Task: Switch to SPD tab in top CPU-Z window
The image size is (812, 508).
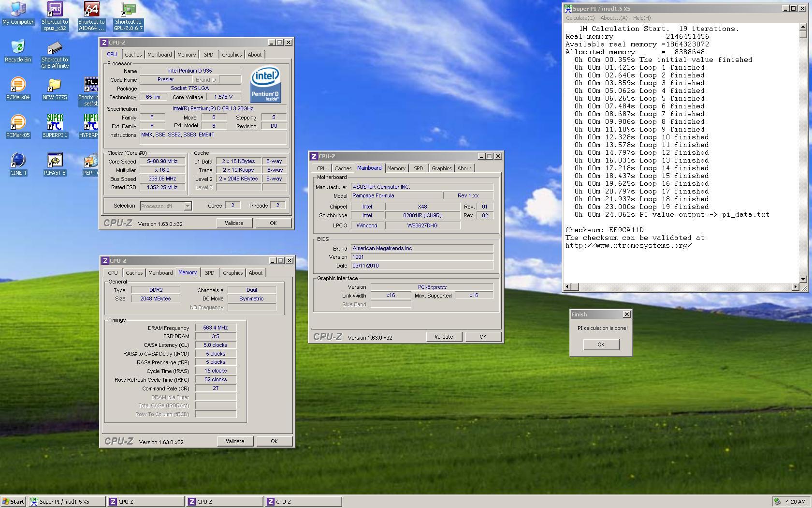Action: coord(208,55)
